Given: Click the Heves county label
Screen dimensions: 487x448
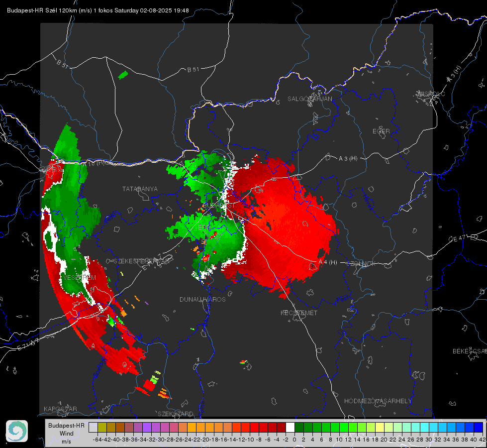Looking at the screenshot, I should coord(368,202).
